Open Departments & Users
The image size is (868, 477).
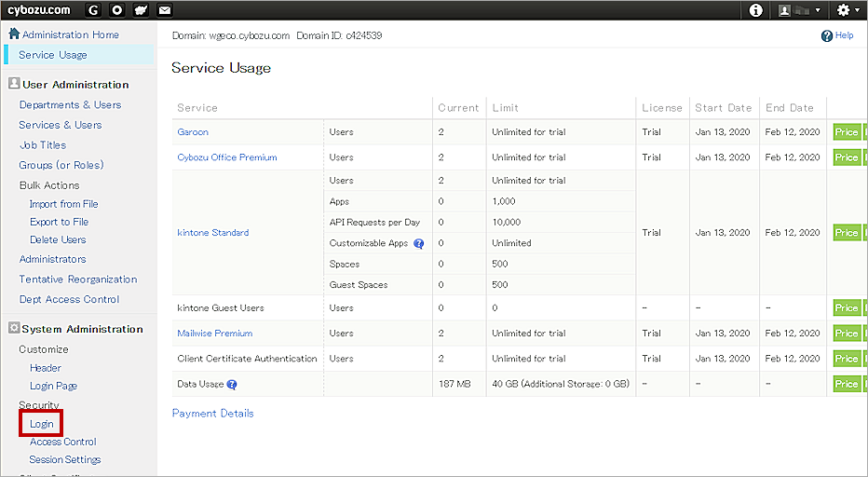point(70,104)
